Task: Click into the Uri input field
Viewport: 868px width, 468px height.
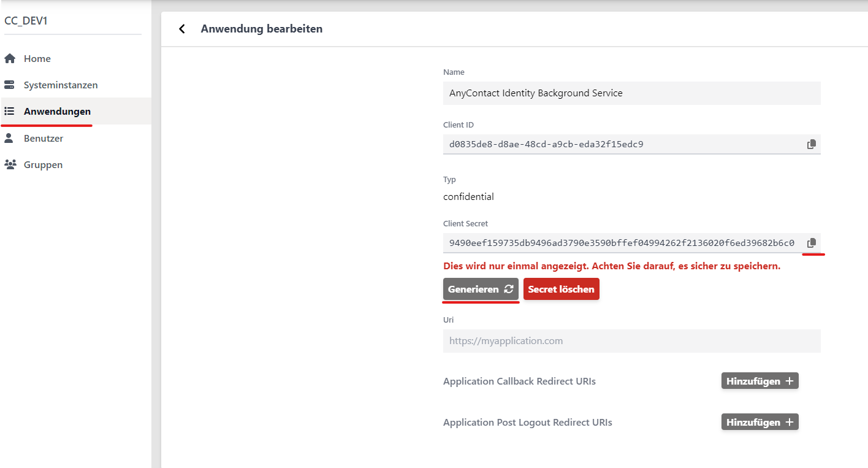Action: (631, 341)
